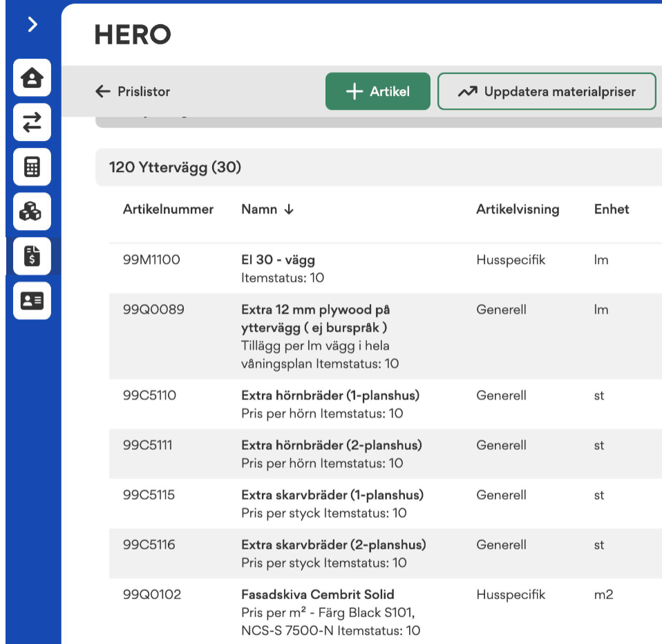The width and height of the screenshot is (662, 644).
Task: Open the price list document icon
Action: [32, 256]
